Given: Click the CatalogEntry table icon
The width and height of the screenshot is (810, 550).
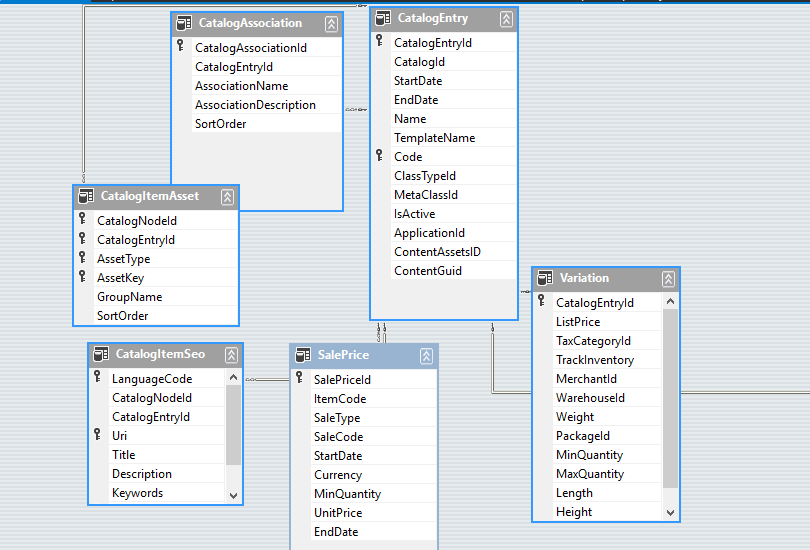Looking at the screenshot, I should tap(383, 19).
